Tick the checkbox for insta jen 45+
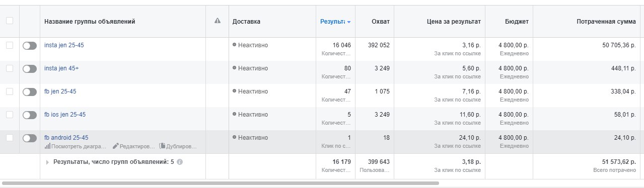 (10, 68)
